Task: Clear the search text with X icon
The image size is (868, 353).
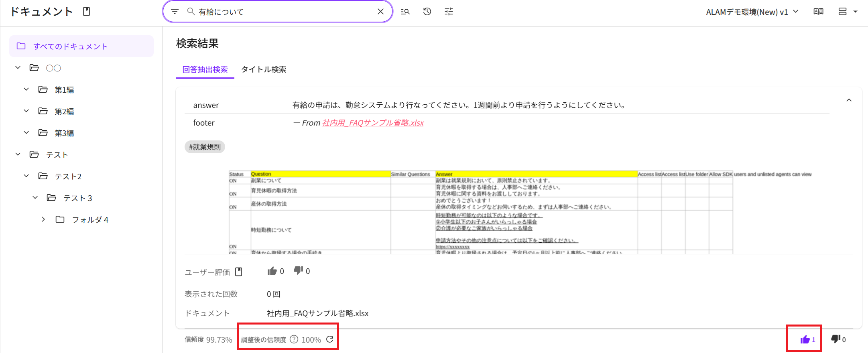Action: point(380,12)
